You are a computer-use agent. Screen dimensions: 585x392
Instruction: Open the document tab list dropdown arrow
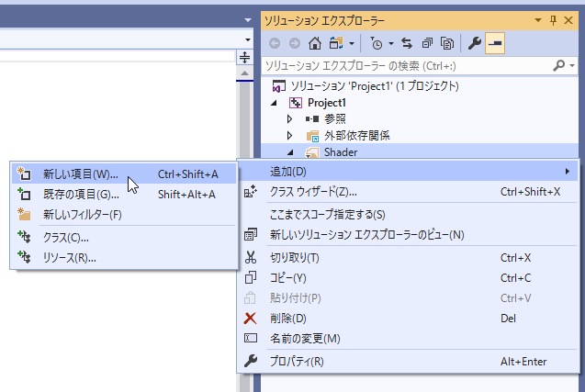pyautogui.click(x=248, y=20)
